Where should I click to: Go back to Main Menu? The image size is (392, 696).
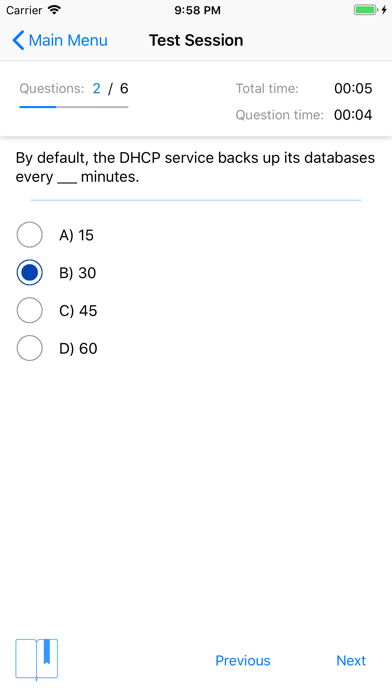click(x=60, y=40)
